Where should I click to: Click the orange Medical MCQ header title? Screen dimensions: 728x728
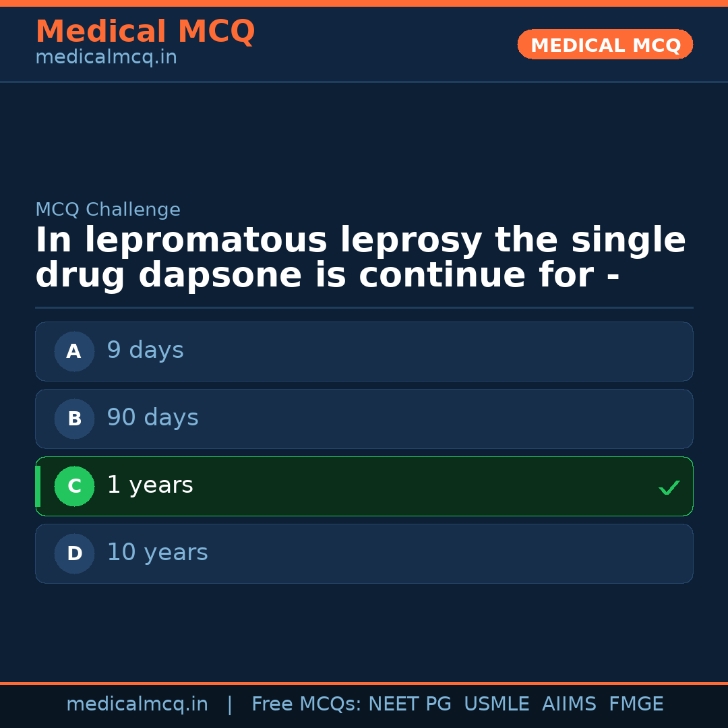(145, 32)
